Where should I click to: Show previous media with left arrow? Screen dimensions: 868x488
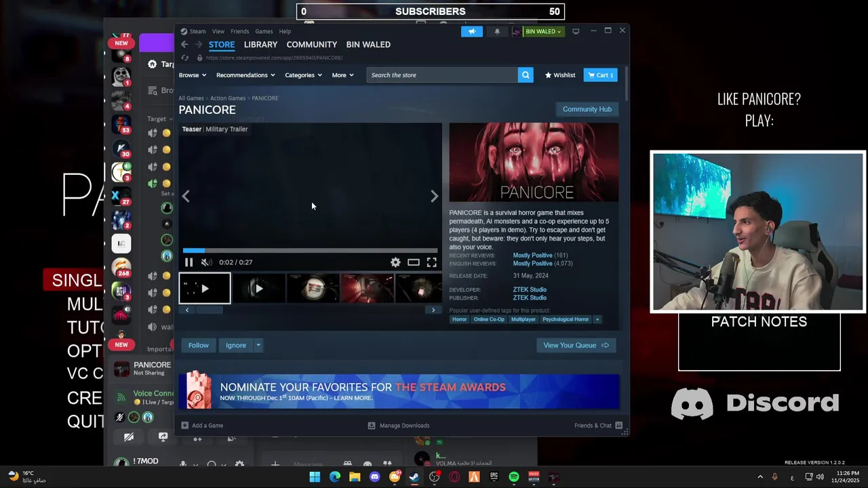pos(186,196)
